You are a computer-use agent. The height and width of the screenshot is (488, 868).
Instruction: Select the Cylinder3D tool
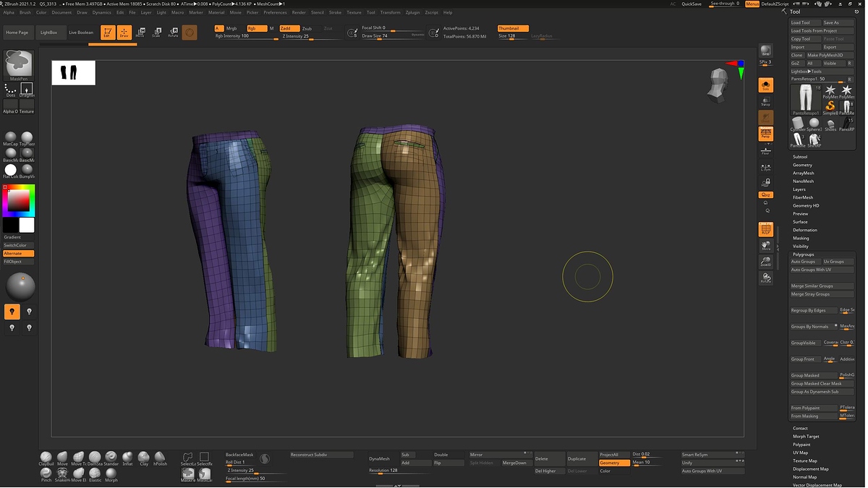coord(798,124)
